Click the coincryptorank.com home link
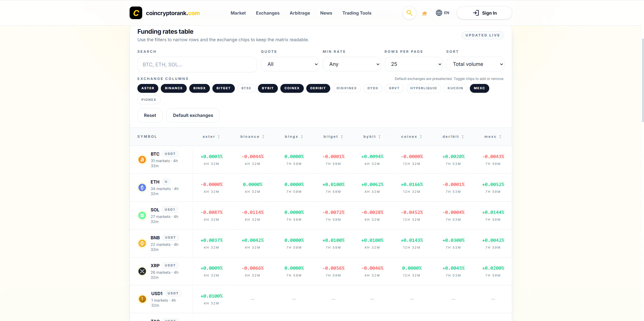Viewport: 644px width, 321px height. click(173, 13)
